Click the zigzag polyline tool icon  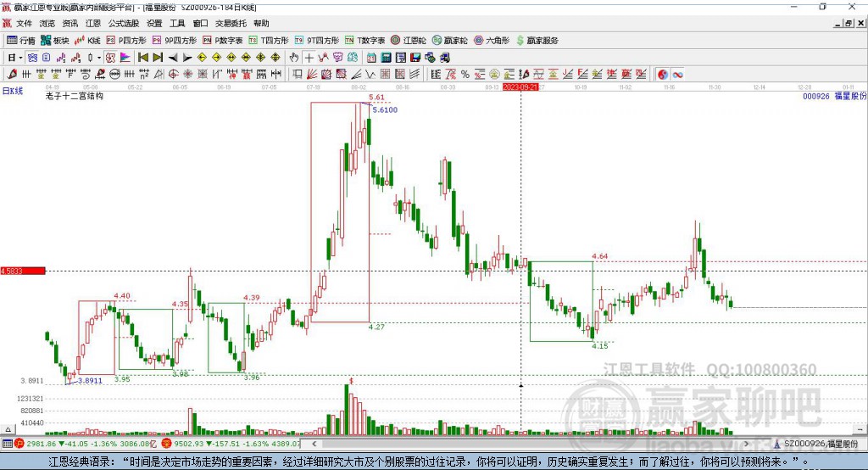point(370,74)
